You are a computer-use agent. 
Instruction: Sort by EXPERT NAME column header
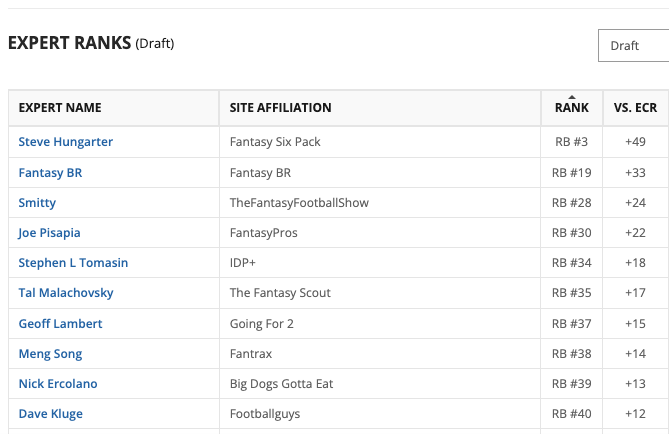click(60, 108)
